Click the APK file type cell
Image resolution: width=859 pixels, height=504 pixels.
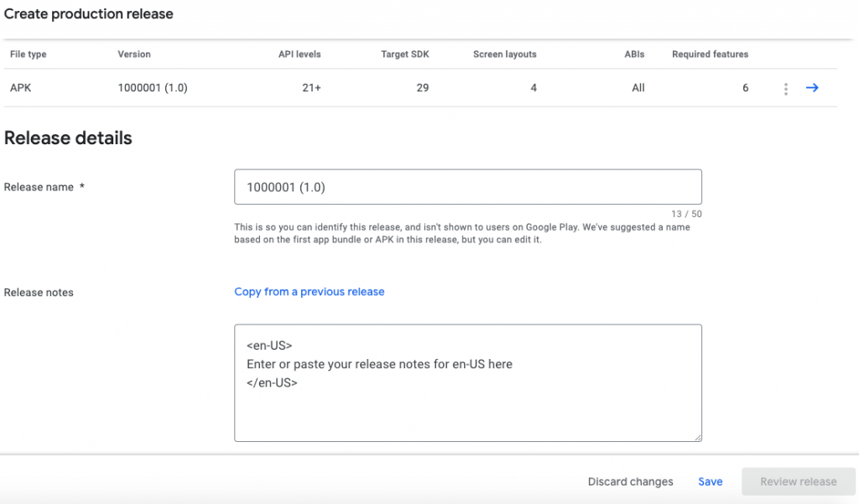pyautogui.click(x=21, y=88)
